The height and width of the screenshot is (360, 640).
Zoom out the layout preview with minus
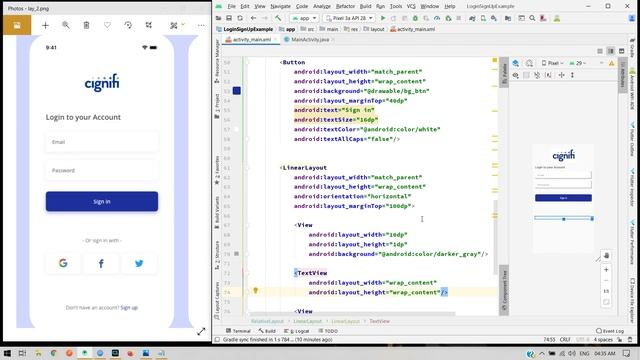pyautogui.click(x=606, y=280)
